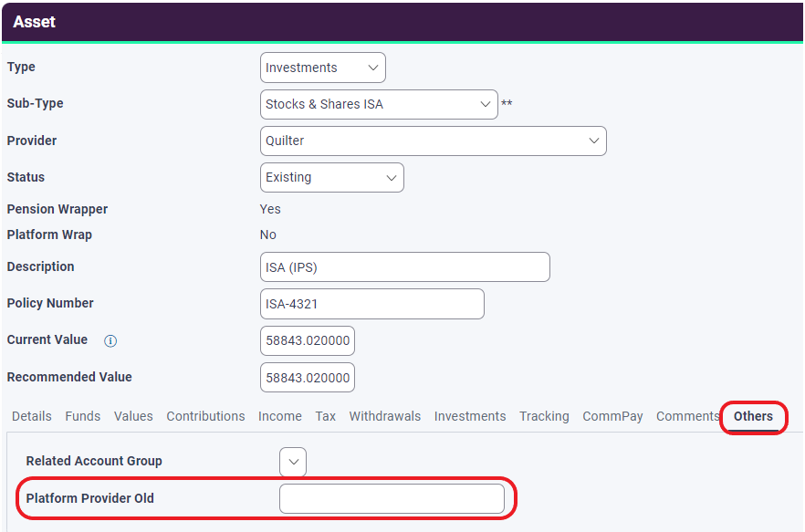Select the Recommended Value field
The image size is (805, 532).
pos(308,377)
